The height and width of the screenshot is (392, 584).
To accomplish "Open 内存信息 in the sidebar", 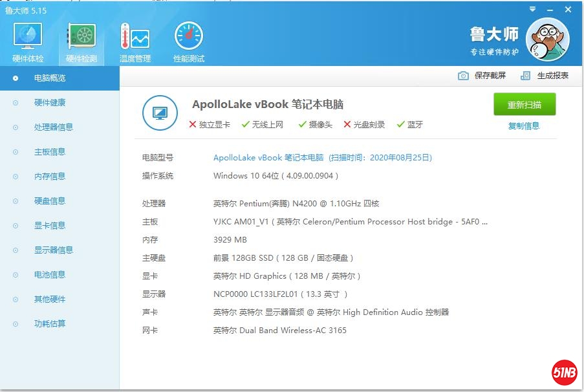I will (x=50, y=177).
